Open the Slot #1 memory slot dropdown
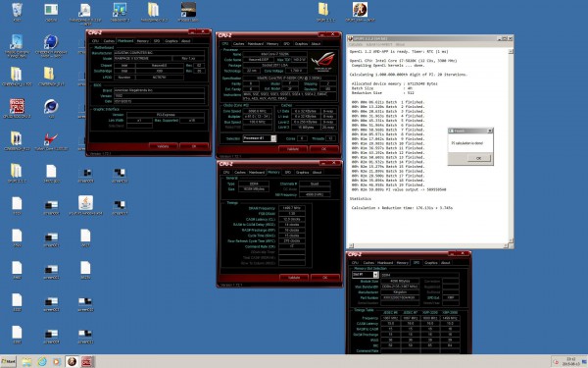 tap(365, 275)
